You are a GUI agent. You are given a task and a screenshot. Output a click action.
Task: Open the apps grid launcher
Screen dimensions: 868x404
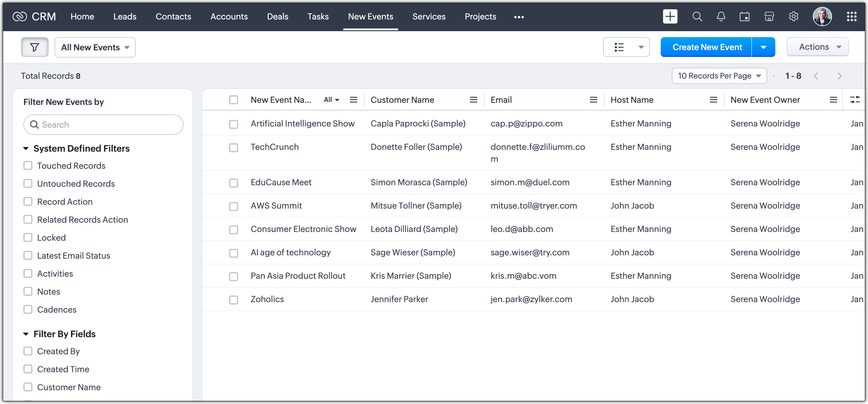pyautogui.click(x=852, y=16)
